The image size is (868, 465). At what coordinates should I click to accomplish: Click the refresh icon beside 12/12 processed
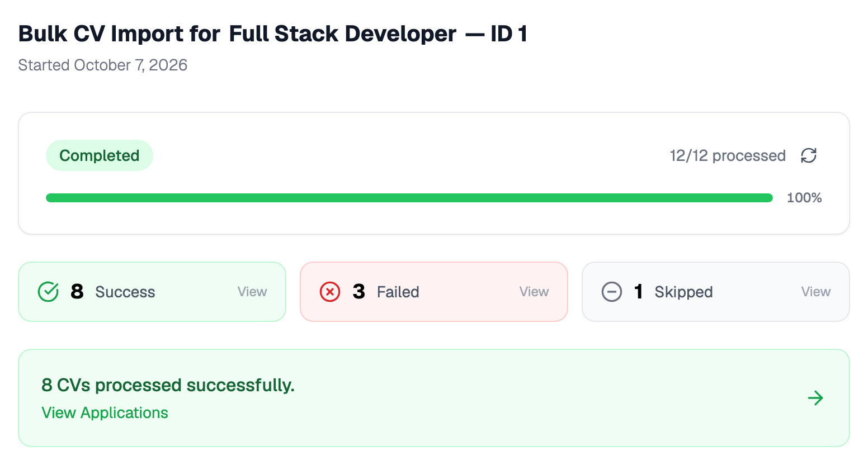(809, 155)
